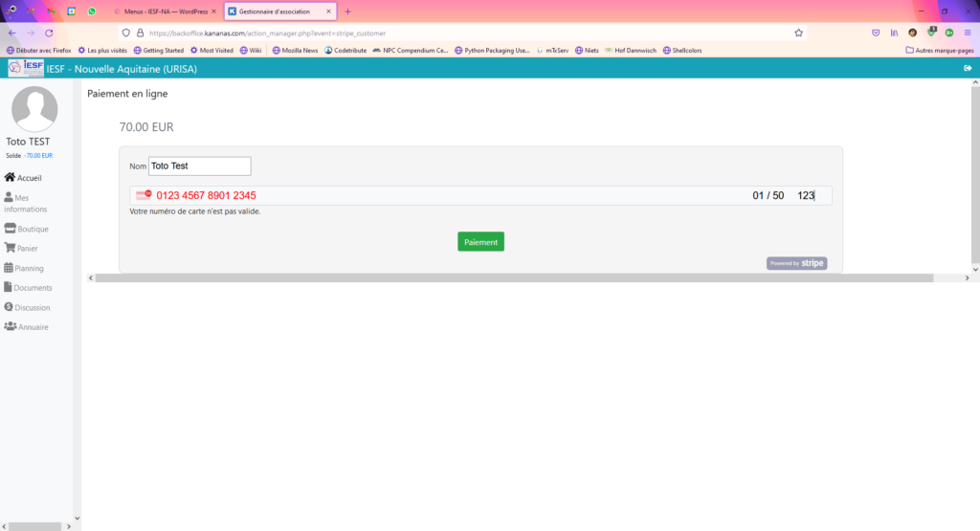Image resolution: width=980 pixels, height=531 pixels.
Task: Click the CVC field showing 123
Action: 806,195
